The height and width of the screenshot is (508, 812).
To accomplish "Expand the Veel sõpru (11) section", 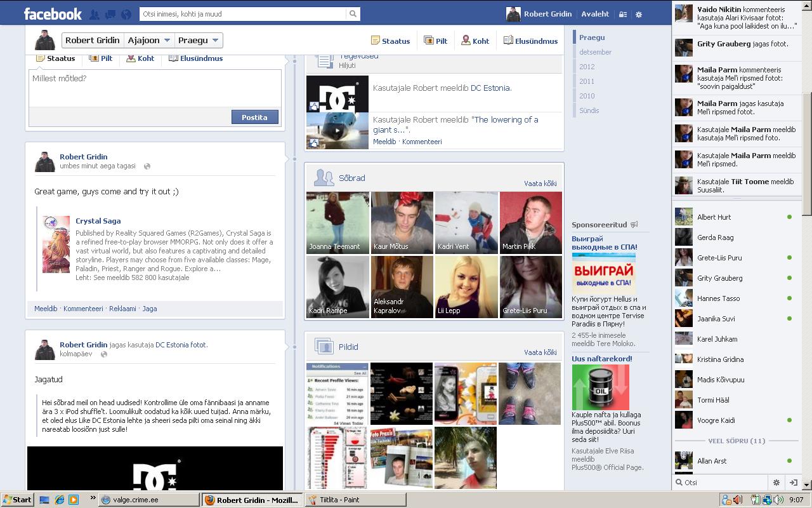I will [736, 441].
